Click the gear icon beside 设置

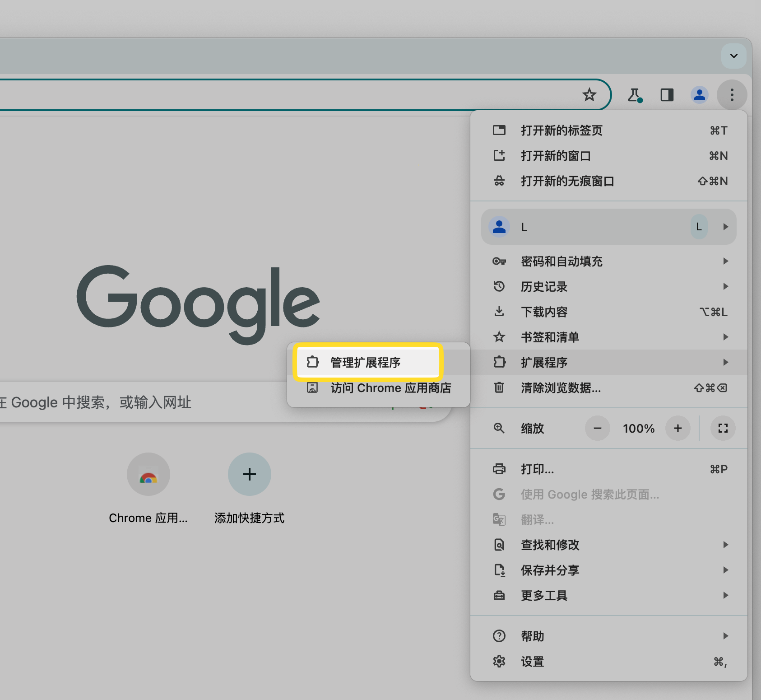pyautogui.click(x=499, y=662)
